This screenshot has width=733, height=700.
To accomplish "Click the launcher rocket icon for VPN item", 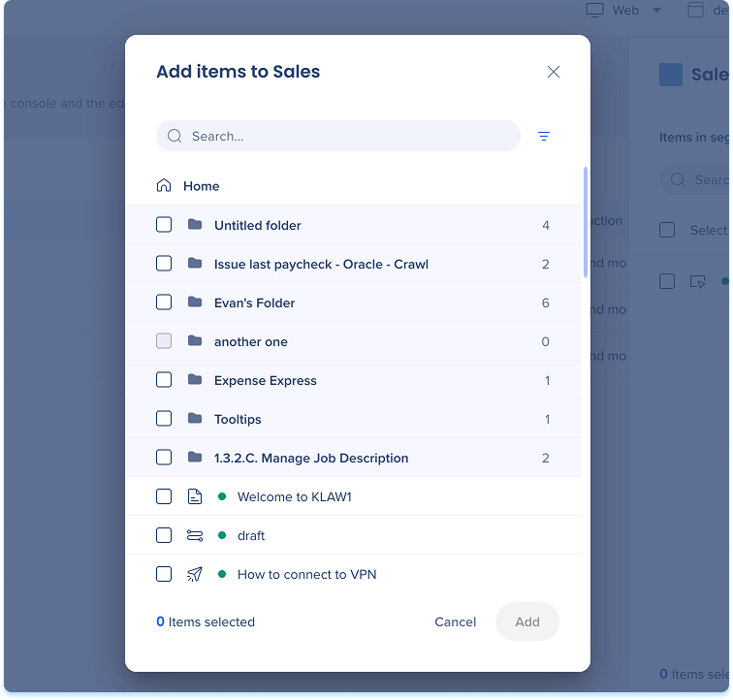I will pyautogui.click(x=195, y=574).
